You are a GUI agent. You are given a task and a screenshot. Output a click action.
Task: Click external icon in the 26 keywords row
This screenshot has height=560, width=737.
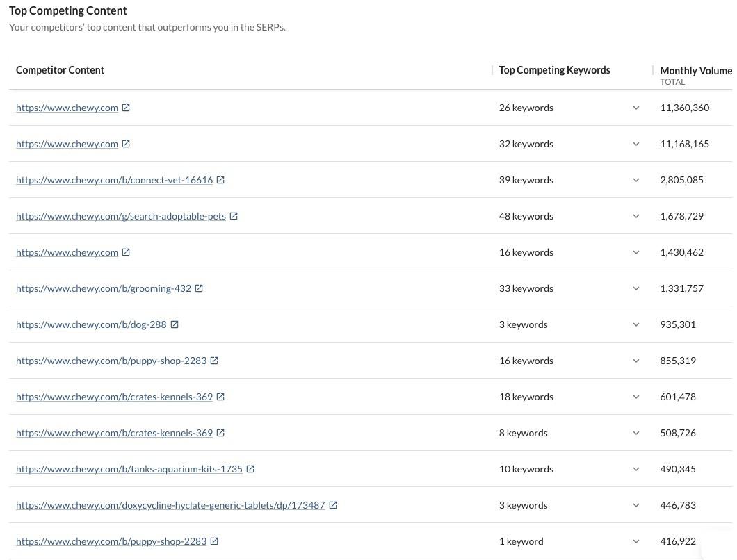pos(126,108)
